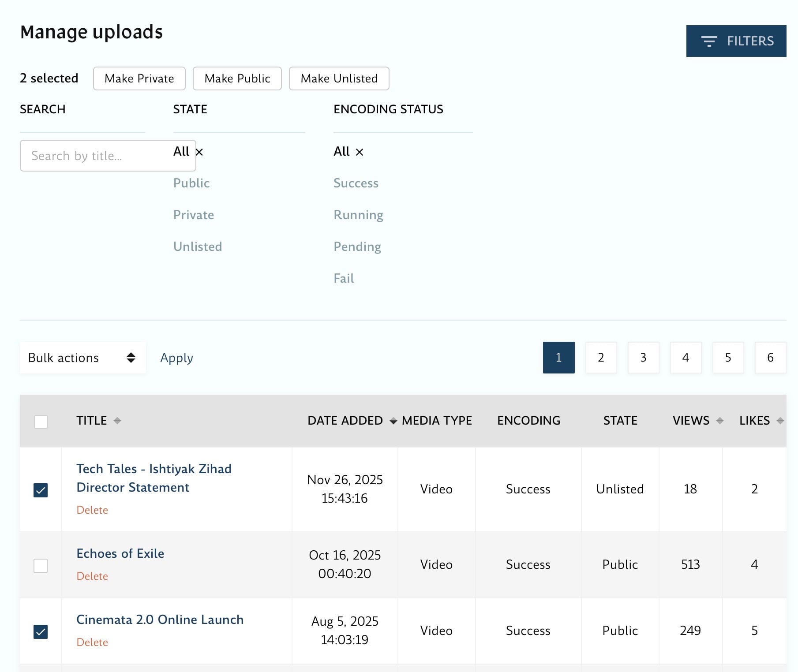Filter encoding status by Running
The image size is (798, 672).
pyautogui.click(x=358, y=215)
